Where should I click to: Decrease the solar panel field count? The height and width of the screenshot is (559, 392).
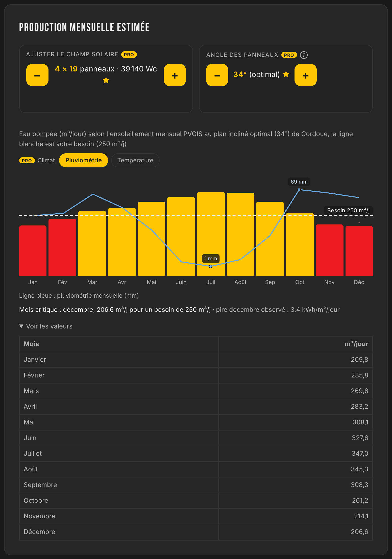tap(37, 75)
